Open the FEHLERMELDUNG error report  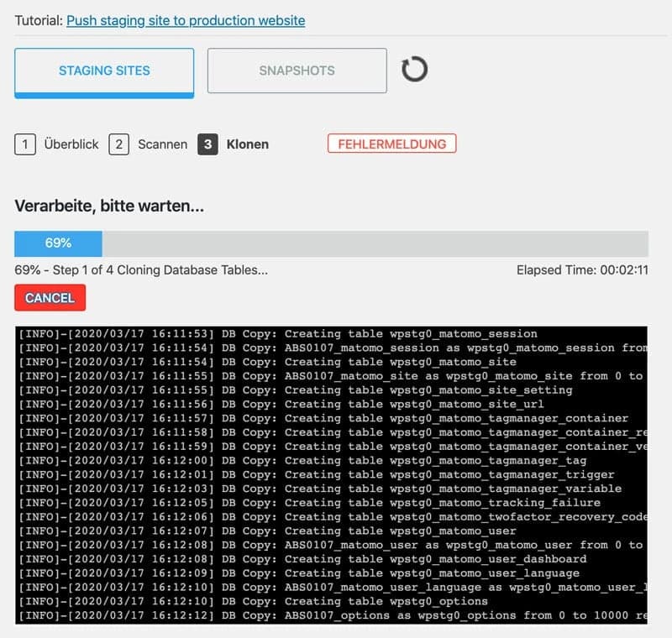pos(391,144)
